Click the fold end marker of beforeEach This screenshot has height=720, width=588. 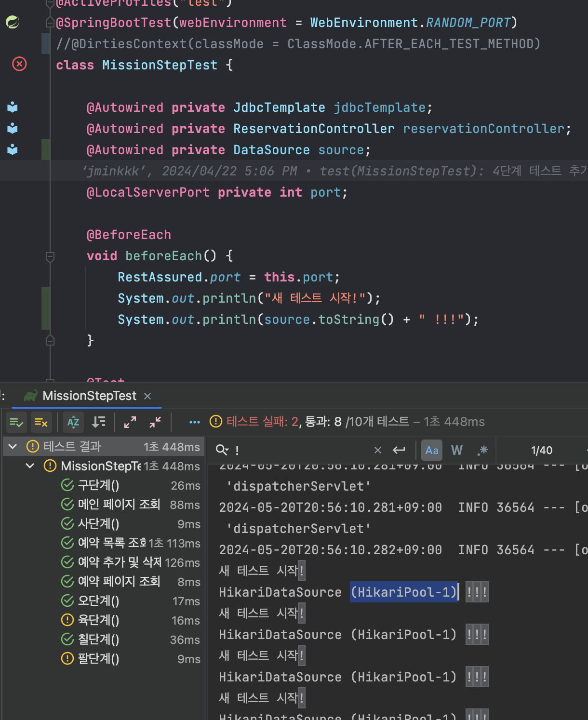(50, 341)
